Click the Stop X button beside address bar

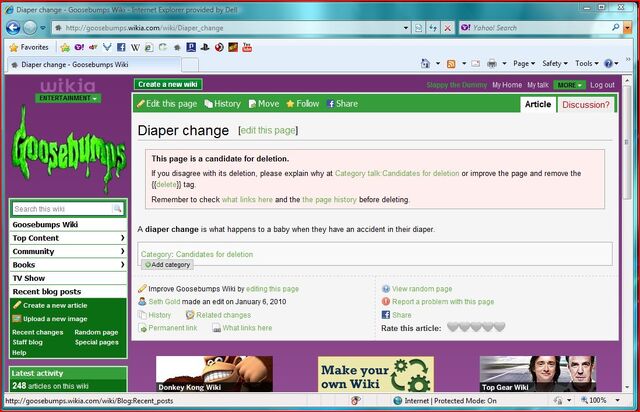[x=448, y=28]
